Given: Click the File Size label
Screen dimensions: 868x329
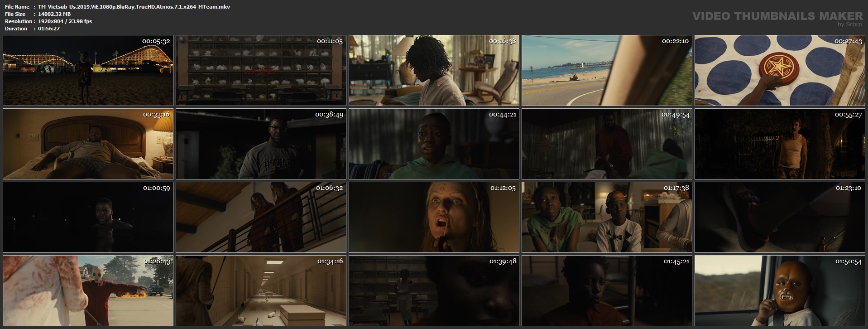Looking at the screenshot, I should click(x=15, y=14).
